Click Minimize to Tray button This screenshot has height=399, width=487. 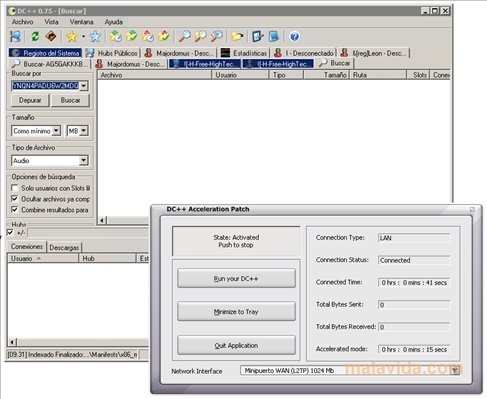point(236,312)
